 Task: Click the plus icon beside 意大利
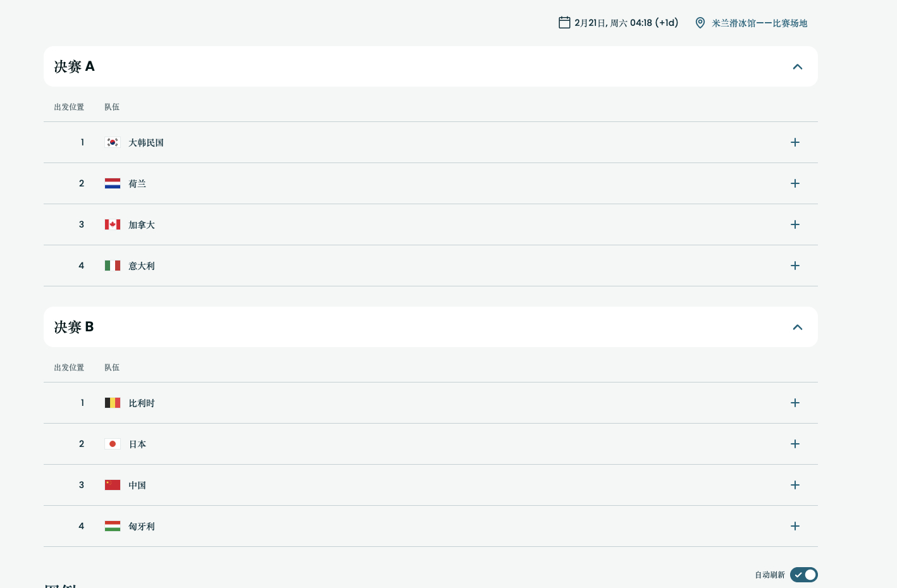coord(795,266)
